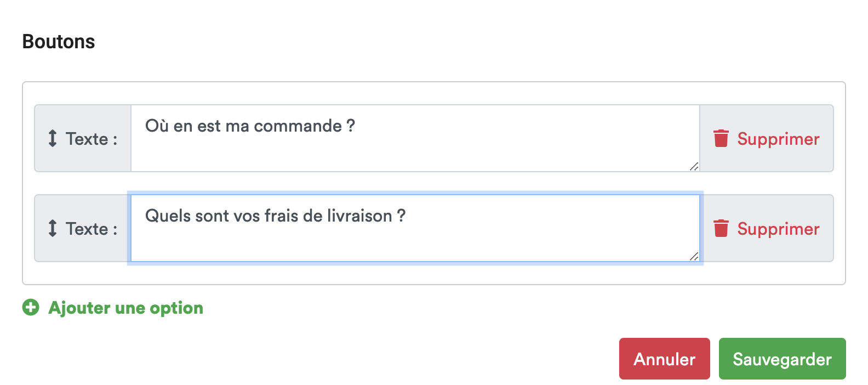Click the resize grip of the first text area
Viewport: 868px width, 385px height.
[x=694, y=166]
